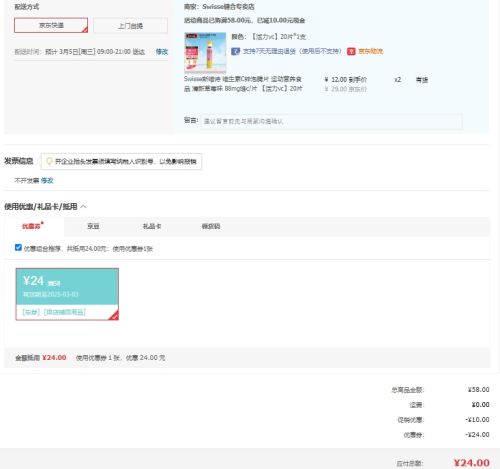Click the ¥24.00 金额抵用 amount
Viewport: 500px width, 469px height.
pyautogui.click(x=54, y=358)
